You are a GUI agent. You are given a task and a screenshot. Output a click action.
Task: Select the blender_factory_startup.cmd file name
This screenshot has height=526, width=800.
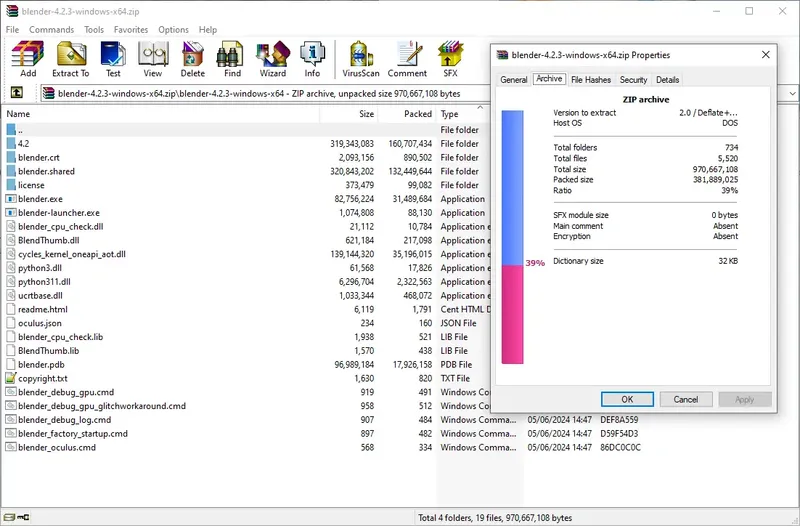73,433
